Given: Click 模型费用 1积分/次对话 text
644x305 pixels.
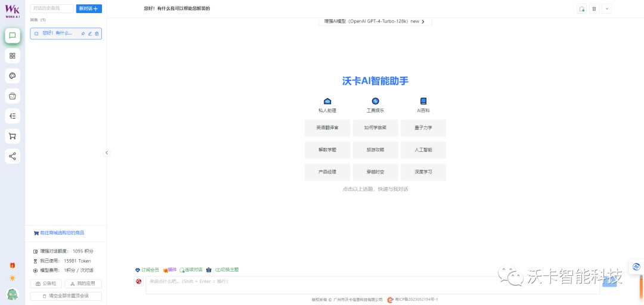Looking at the screenshot, I should point(63,270).
